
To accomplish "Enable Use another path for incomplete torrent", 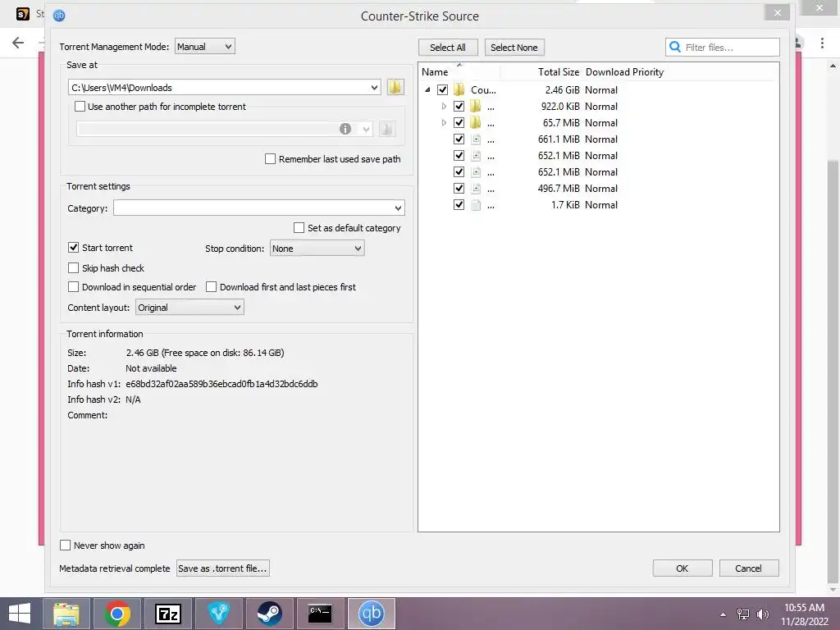I will (80, 106).
